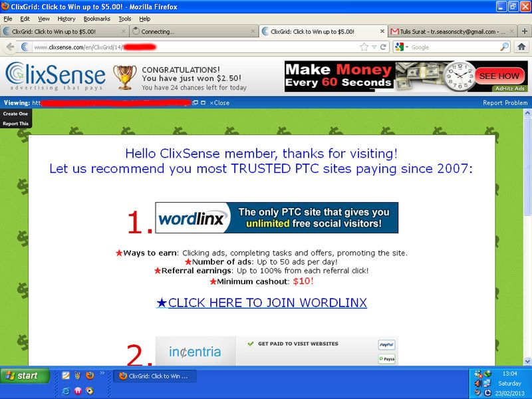Click the Make Money Every 60 Seconds banner
Viewport: 532px width, 399px height.
pyautogui.click(x=406, y=76)
